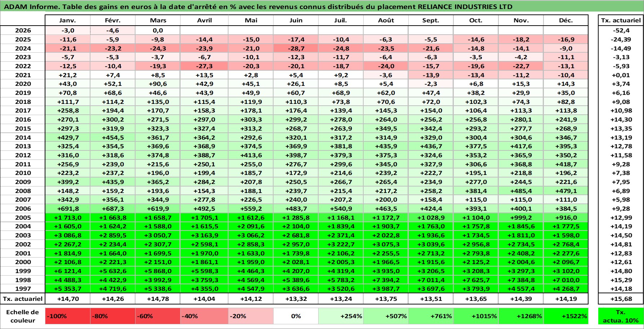644x329 pixels.
Task: Select the +6 121,4 cell in row 1999
Action: [x=67, y=271]
